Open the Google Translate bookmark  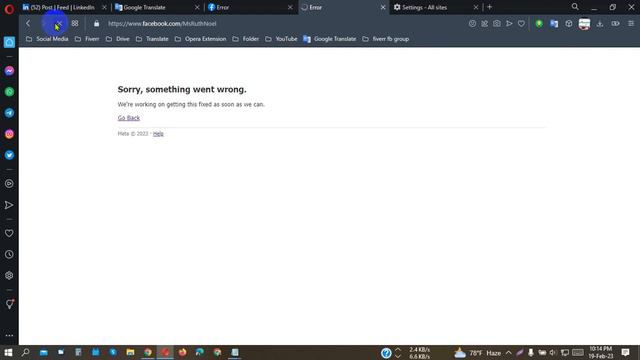pyautogui.click(x=330, y=39)
